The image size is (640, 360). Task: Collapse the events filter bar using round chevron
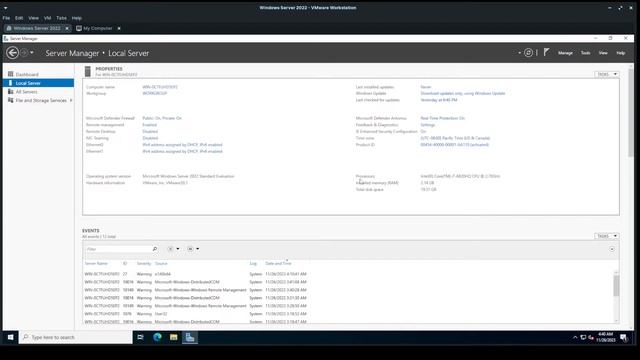tap(612, 249)
